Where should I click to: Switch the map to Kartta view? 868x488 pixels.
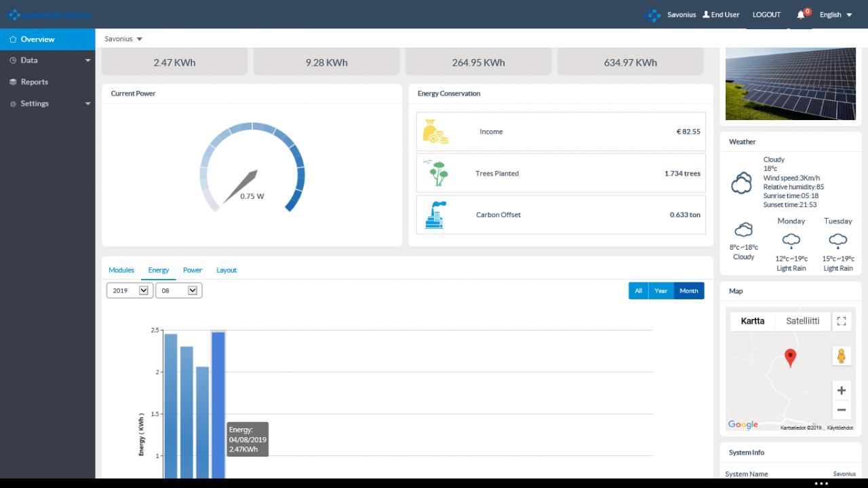(x=753, y=321)
